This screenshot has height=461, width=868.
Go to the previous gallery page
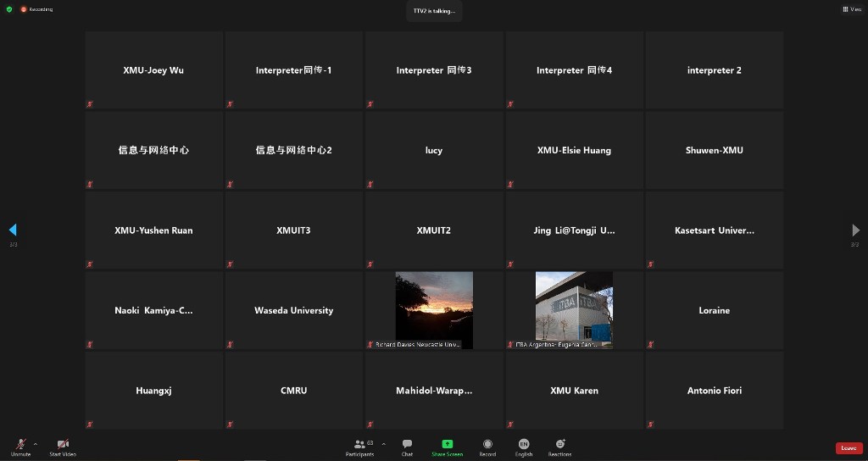tap(13, 230)
